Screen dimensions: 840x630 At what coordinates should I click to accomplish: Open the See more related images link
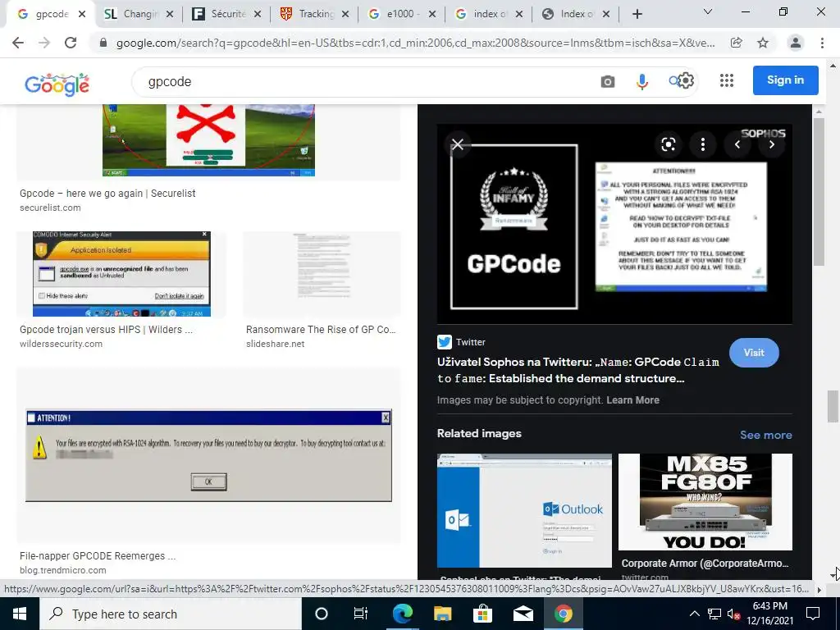coord(765,435)
